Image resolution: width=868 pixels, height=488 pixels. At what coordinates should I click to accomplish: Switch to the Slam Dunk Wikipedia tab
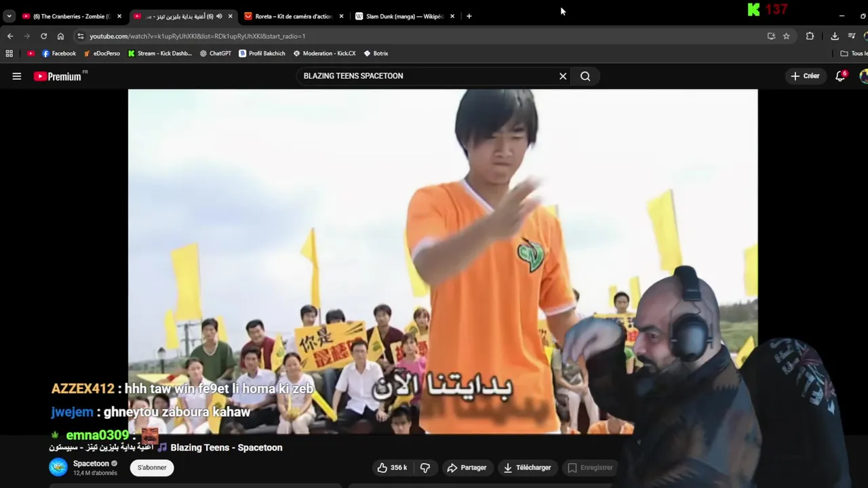(x=405, y=16)
